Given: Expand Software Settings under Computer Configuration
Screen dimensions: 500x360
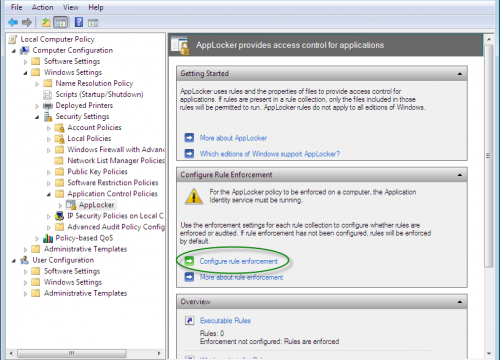Looking at the screenshot, I should pyautogui.click(x=26, y=62).
